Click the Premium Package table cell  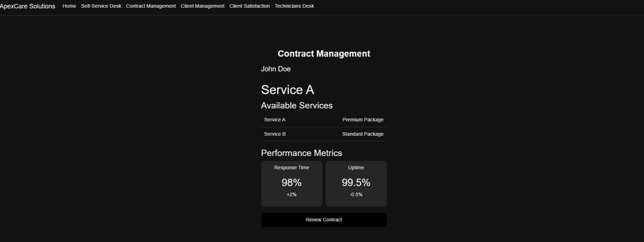363,120
